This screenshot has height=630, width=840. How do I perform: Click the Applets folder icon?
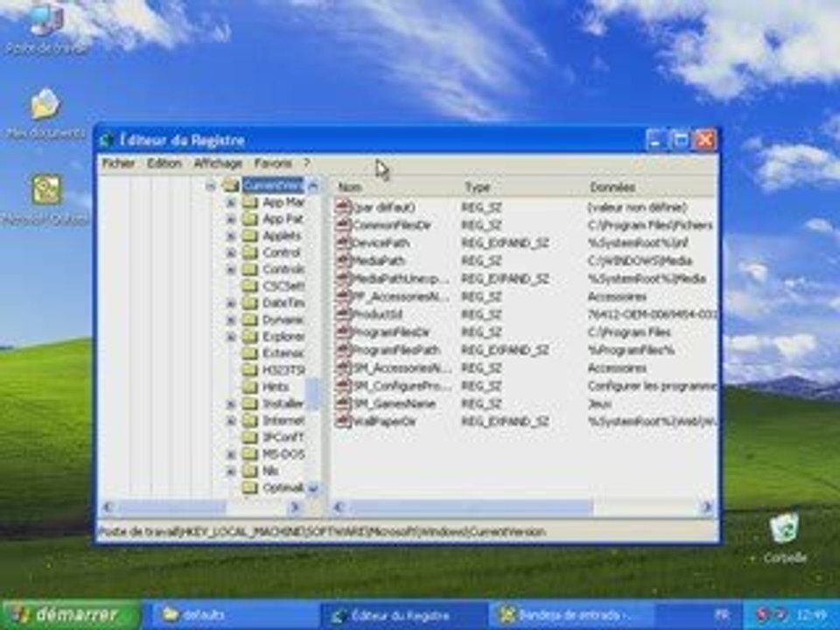tap(249, 235)
